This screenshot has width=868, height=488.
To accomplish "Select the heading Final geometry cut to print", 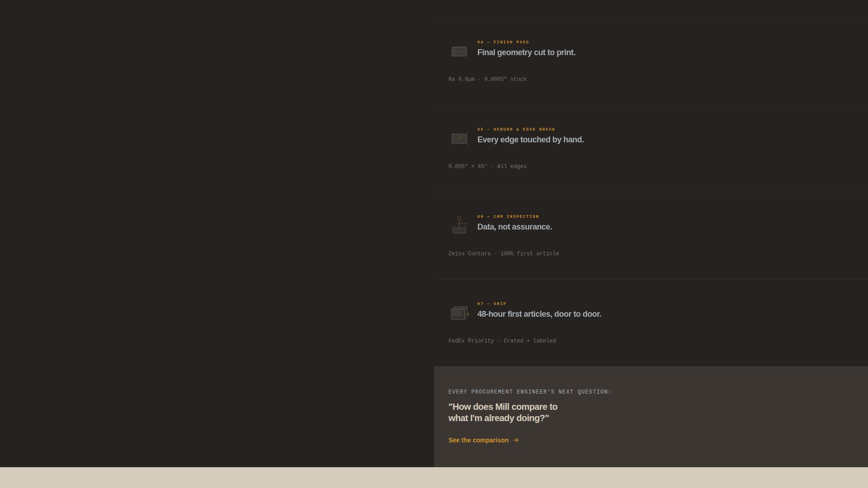I will [x=526, y=52].
